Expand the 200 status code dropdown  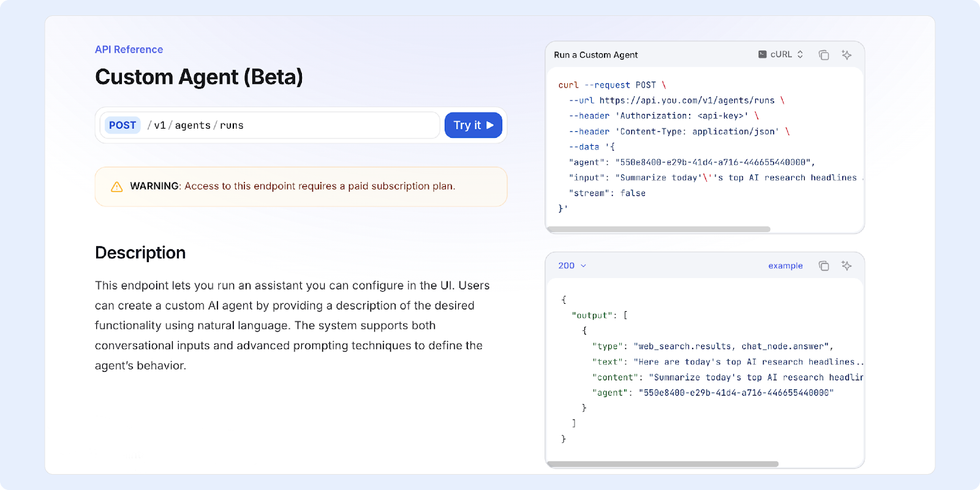tap(572, 266)
